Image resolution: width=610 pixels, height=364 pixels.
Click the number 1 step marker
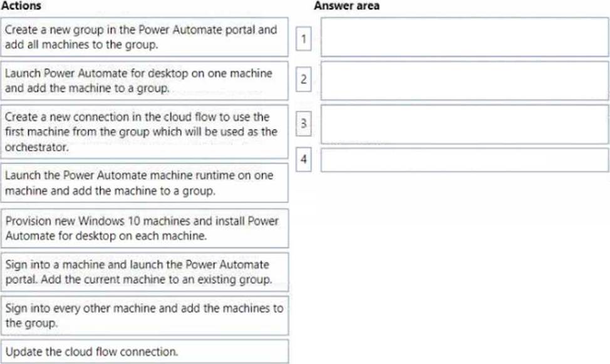[304, 39]
